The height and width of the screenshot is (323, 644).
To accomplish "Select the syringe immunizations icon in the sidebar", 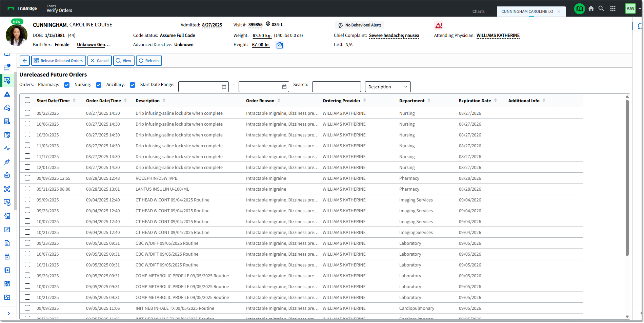I will point(7,162).
